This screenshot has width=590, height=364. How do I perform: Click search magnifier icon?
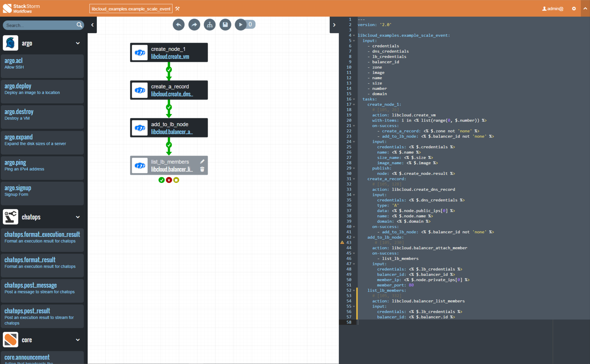79,25
